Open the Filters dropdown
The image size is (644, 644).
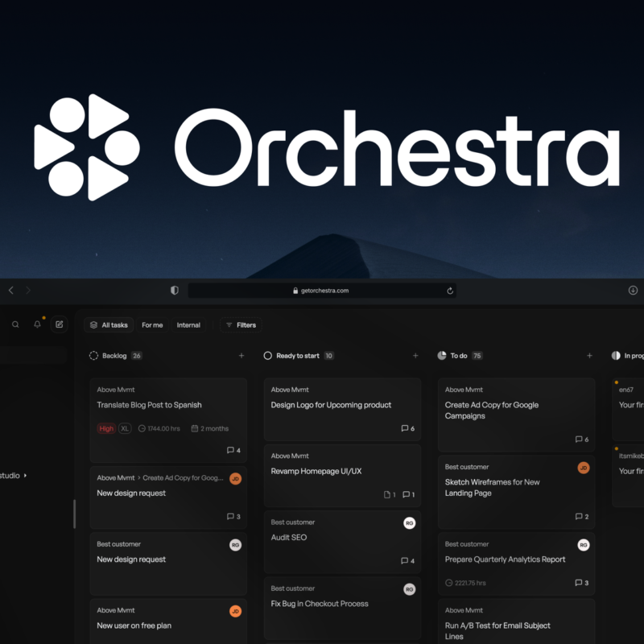[x=241, y=325]
